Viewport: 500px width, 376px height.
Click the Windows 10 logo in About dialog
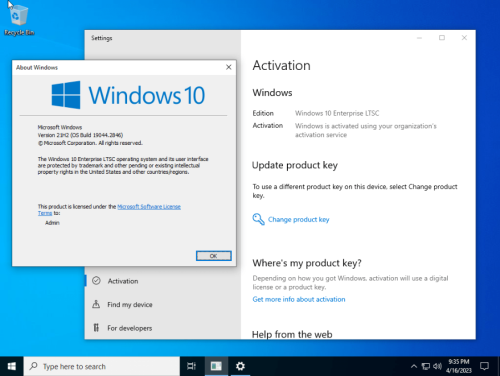(128, 95)
